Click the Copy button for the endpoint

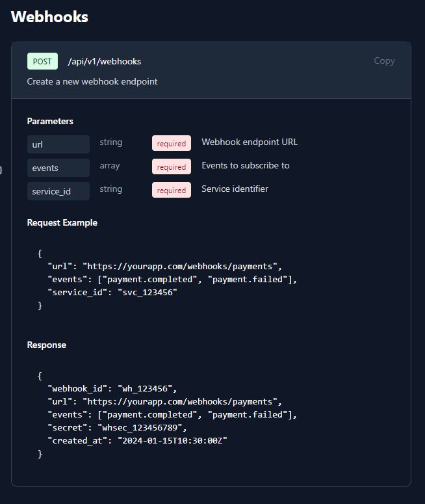pos(384,60)
